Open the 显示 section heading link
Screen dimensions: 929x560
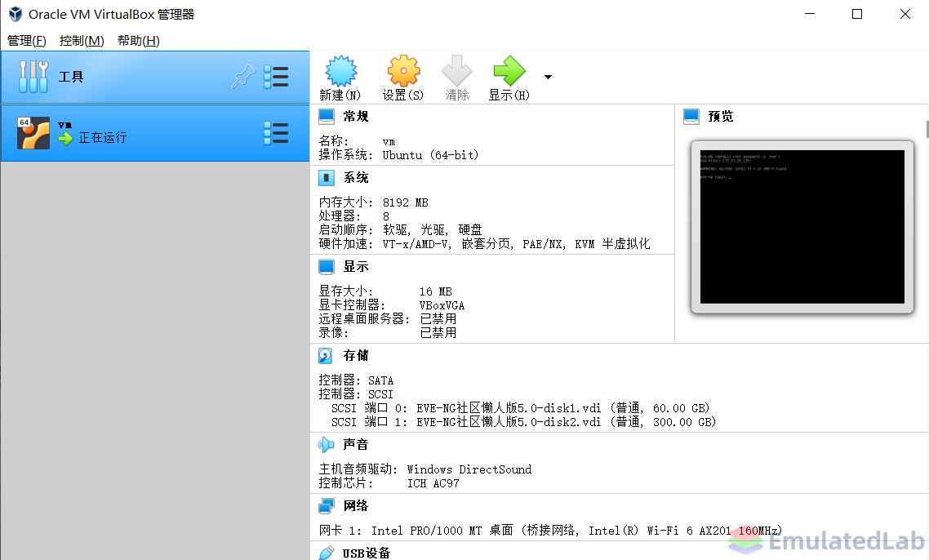tap(356, 267)
